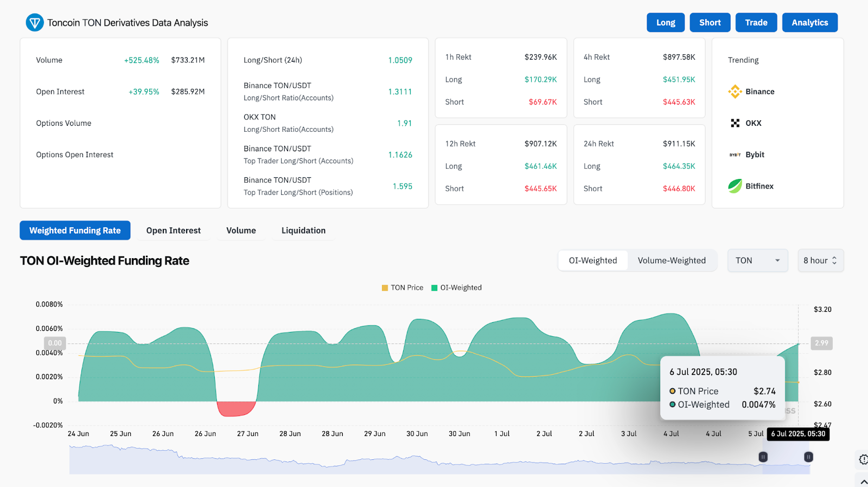
Task: Click the Long button
Action: (666, 22)
